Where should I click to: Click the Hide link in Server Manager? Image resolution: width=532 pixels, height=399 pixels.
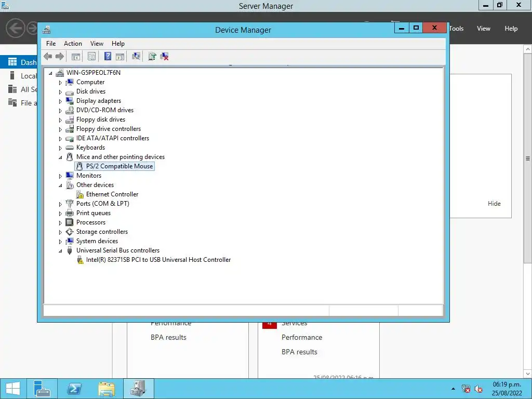[494, 204]
